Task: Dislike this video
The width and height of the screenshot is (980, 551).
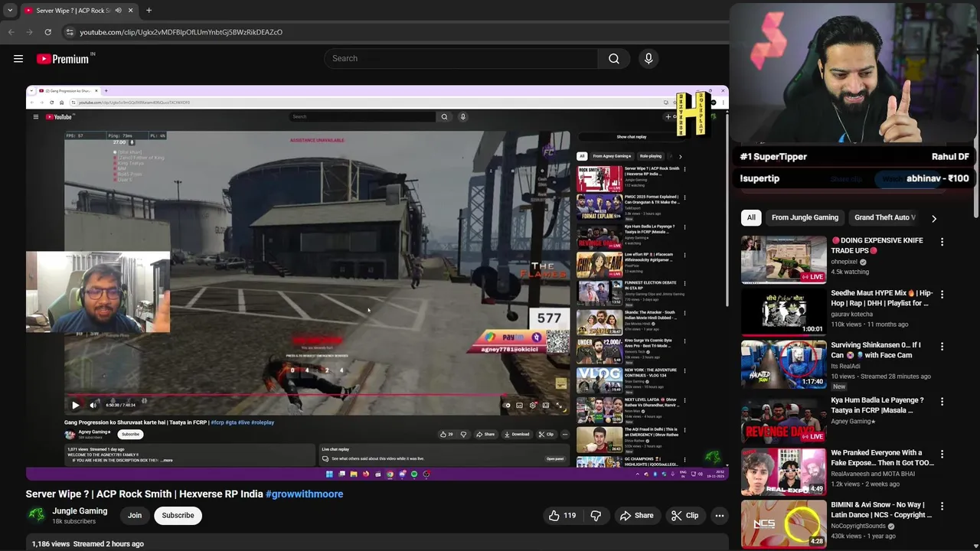Action: point(596,516)
